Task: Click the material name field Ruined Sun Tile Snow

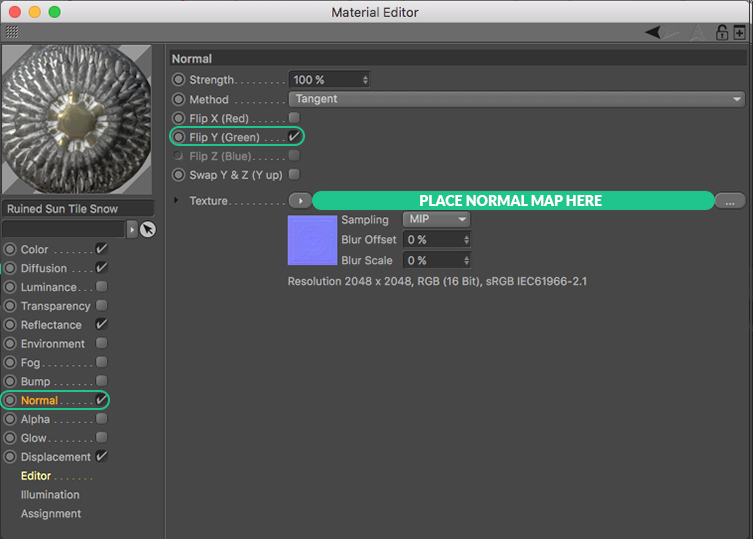Action: pos(78,209)
